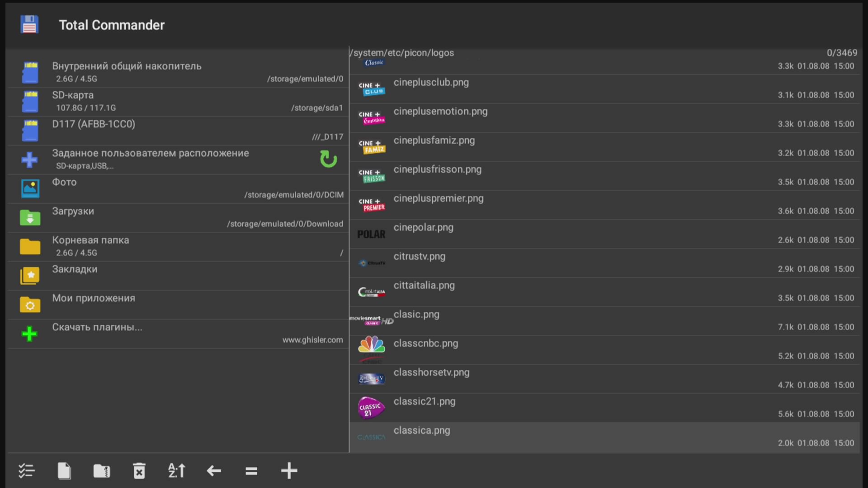Viewport: 868px width, 488px height.
Task: Click the Cine+ Frisson logo thumbnail
Action: tap(372, 176)
